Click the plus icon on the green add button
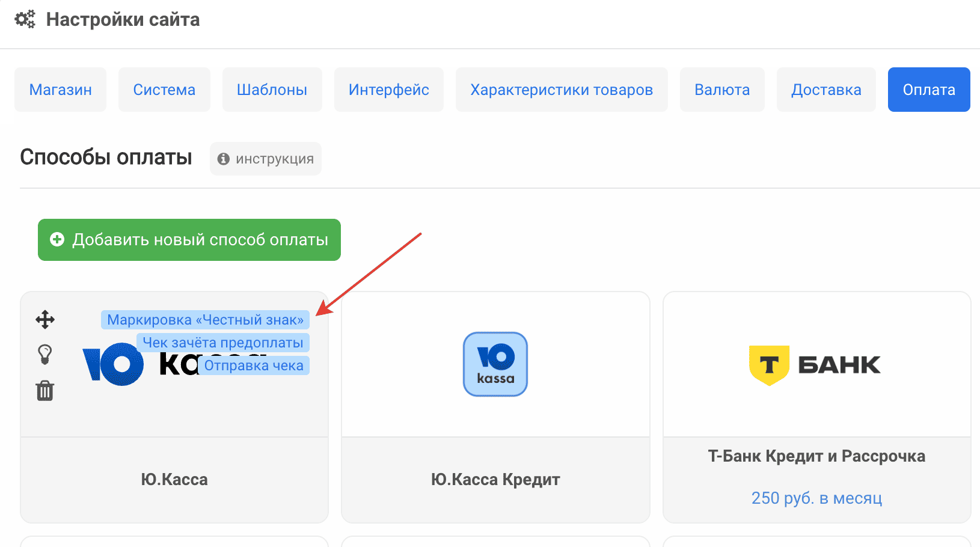Image resolution: width=980 pixels, height=547 pixels. 57,239
